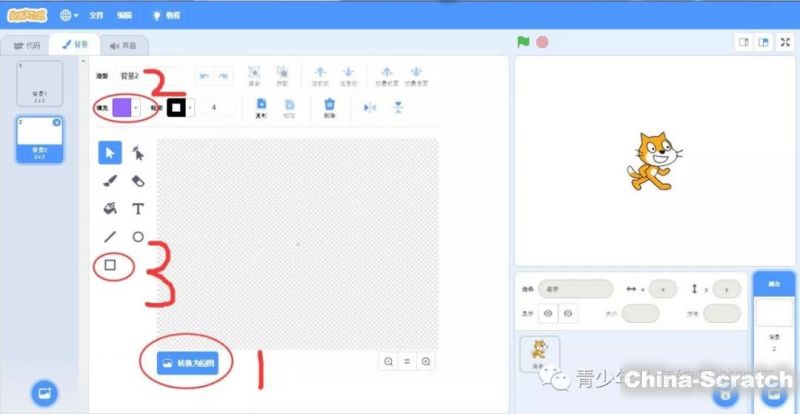Click the green flag to run
Image resolution: width=800 pixels, height=414 pixels.
[x=522, y=42]
